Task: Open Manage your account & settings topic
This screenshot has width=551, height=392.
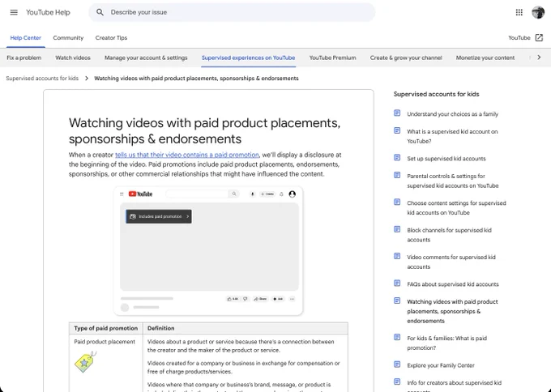Action: tap(146, 58)
